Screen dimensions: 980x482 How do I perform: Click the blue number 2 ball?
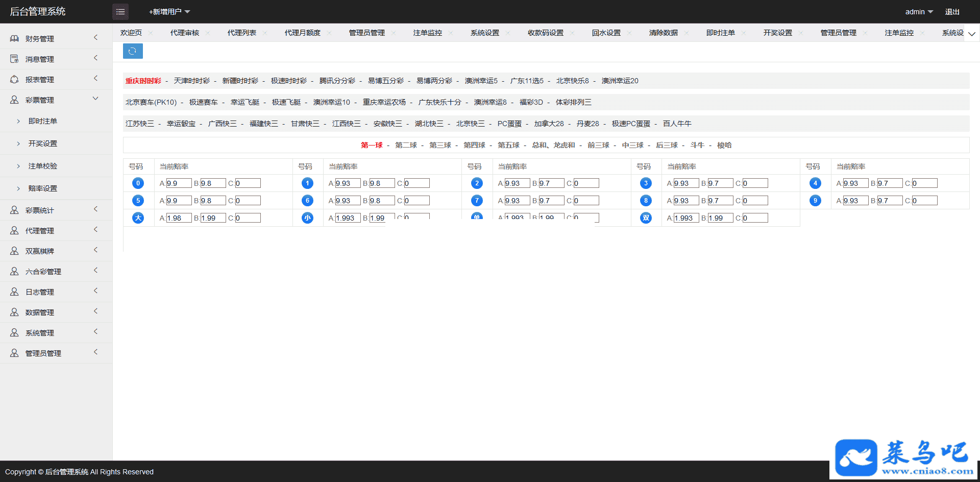point(477,183)
